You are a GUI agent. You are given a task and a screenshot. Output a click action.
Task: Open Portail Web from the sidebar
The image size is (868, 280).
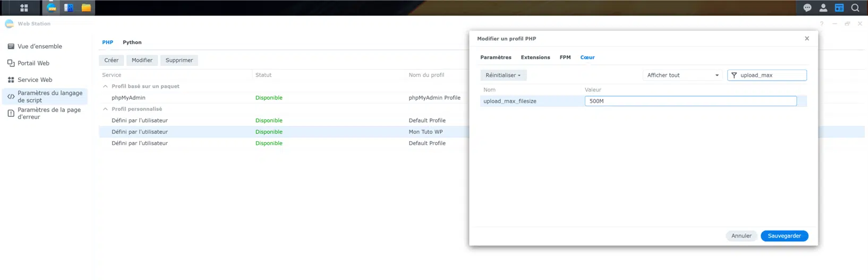[x=33, y=63]
